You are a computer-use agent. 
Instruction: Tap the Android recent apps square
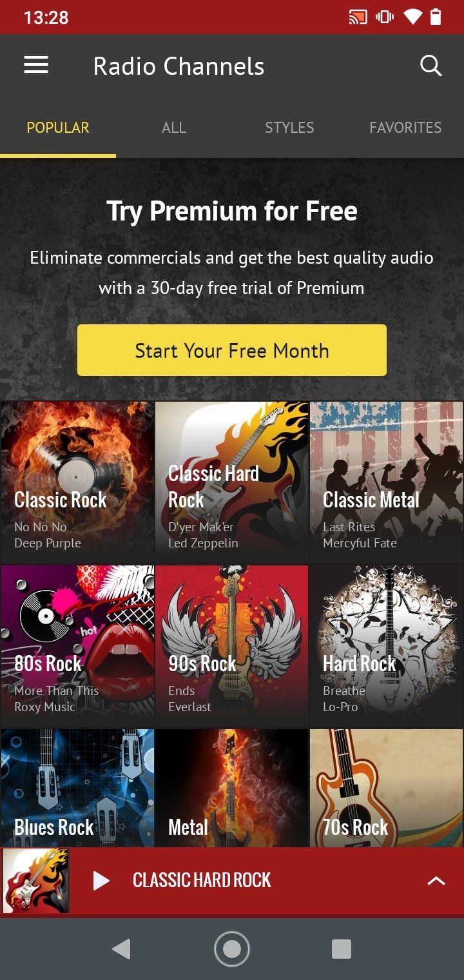click(x=341, y=948)
